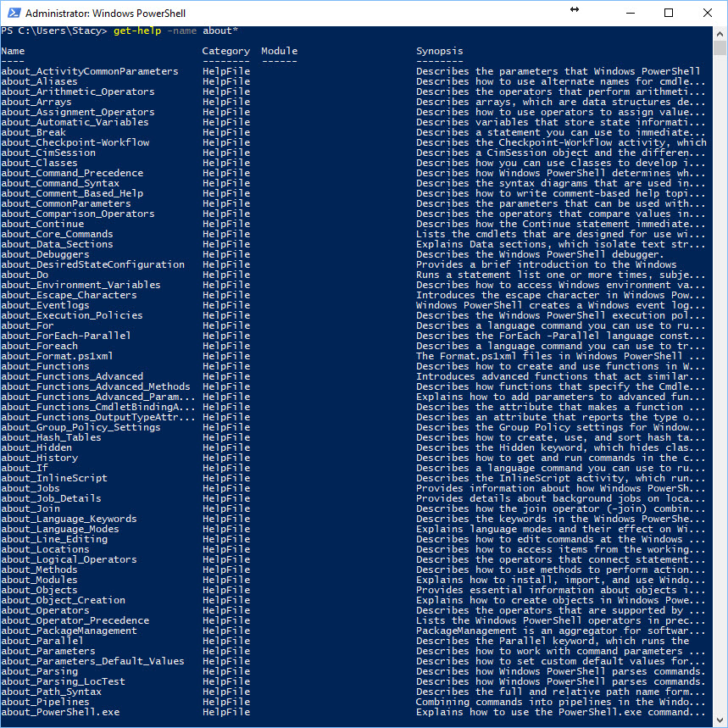728x728 pixels.
Task: Click the about_InlineScript entry
Action: [x=54, y=479]
